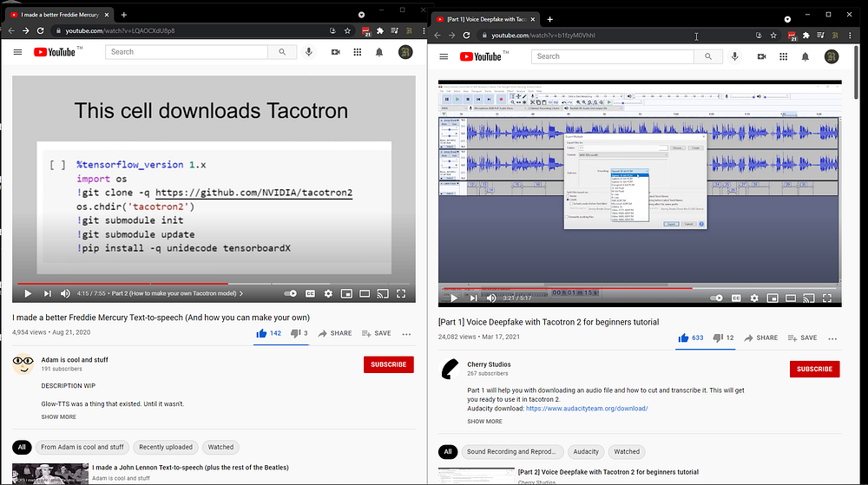This screenshot has width=868, height=485.
Task: Toggle autoplay in left video player
Action: point(291,293)
